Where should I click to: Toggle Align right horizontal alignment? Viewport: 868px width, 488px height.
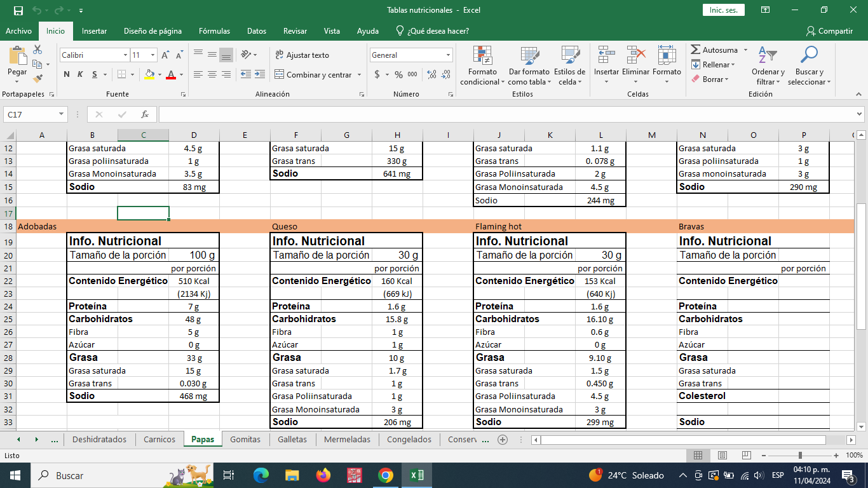pos(226,74)
